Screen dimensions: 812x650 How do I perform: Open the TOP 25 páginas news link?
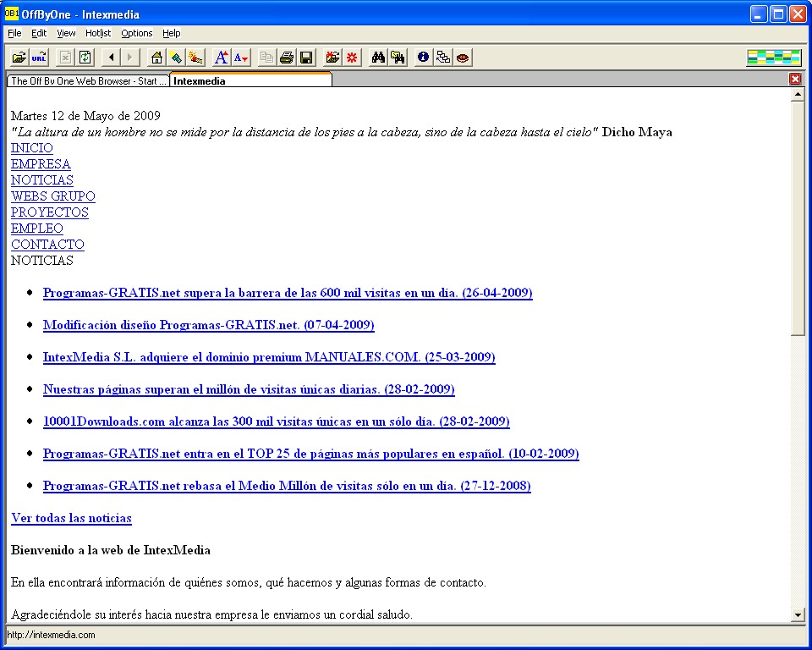click(x=310, y=454)
